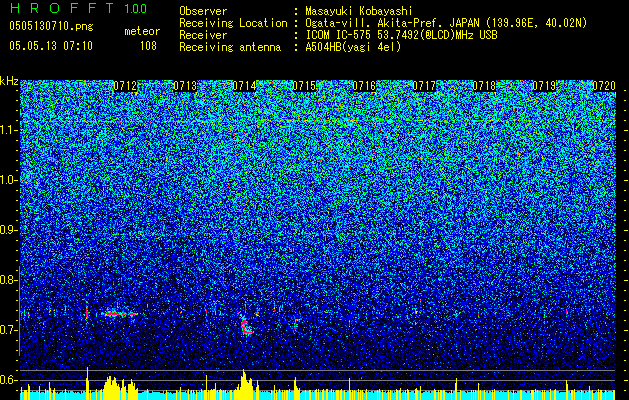Click the 0.6 kHz axis tick label

pos(8,380)
